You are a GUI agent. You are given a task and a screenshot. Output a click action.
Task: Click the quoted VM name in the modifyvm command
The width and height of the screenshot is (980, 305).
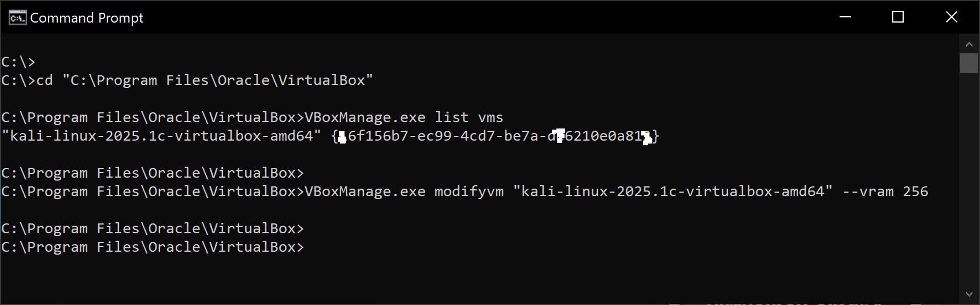pyautogui.click(x=673, y=192)
